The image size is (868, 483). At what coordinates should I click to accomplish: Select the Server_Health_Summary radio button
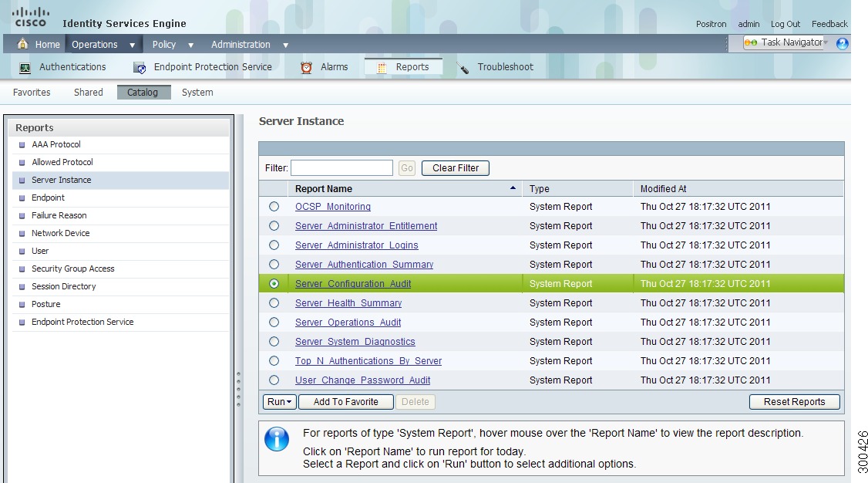pos(274,303)
